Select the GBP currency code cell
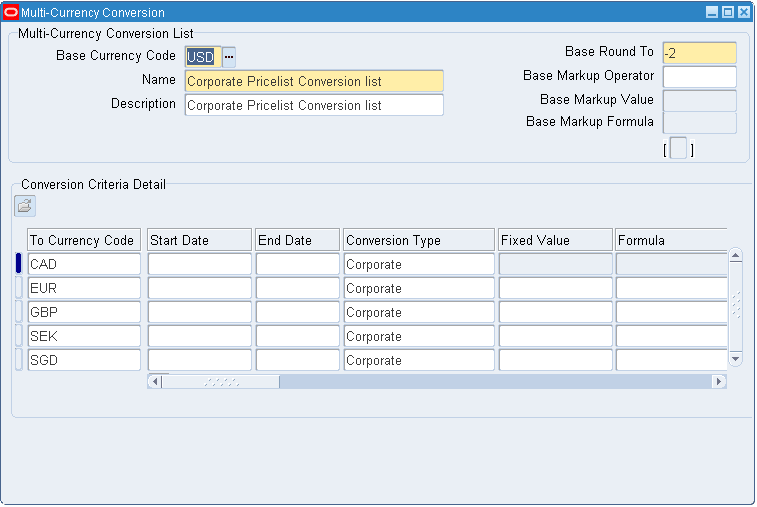 84,312
